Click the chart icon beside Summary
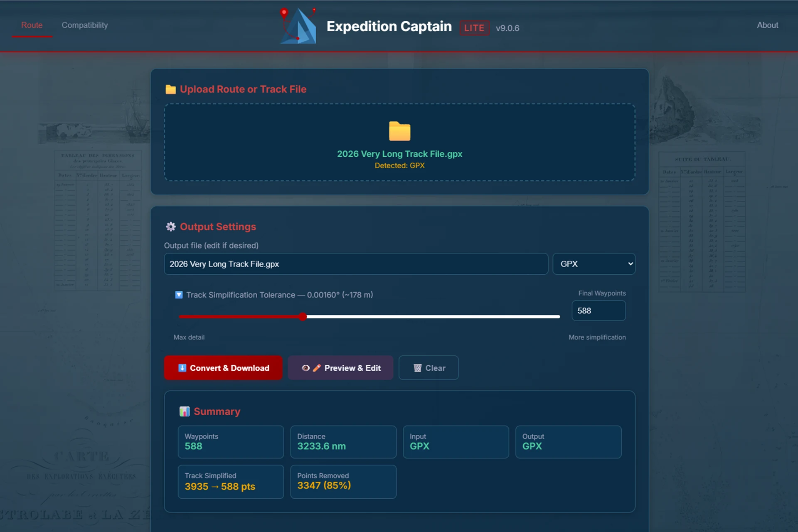 (184, 411)
